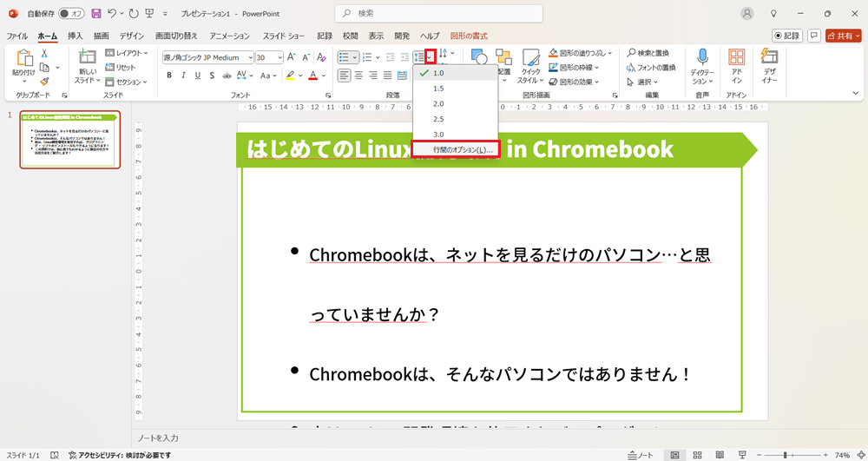Select 2.0 line spacing
868x461 pixels.
455,104
